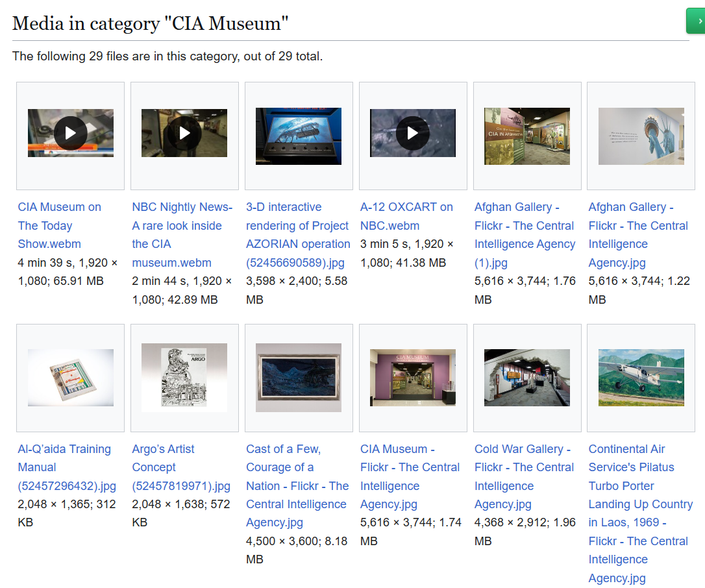Viewport: 705px width, 588px height.
Task: Select the text '4,500 × 3,600; 8.18 MB'
Action: coord(297,550)
